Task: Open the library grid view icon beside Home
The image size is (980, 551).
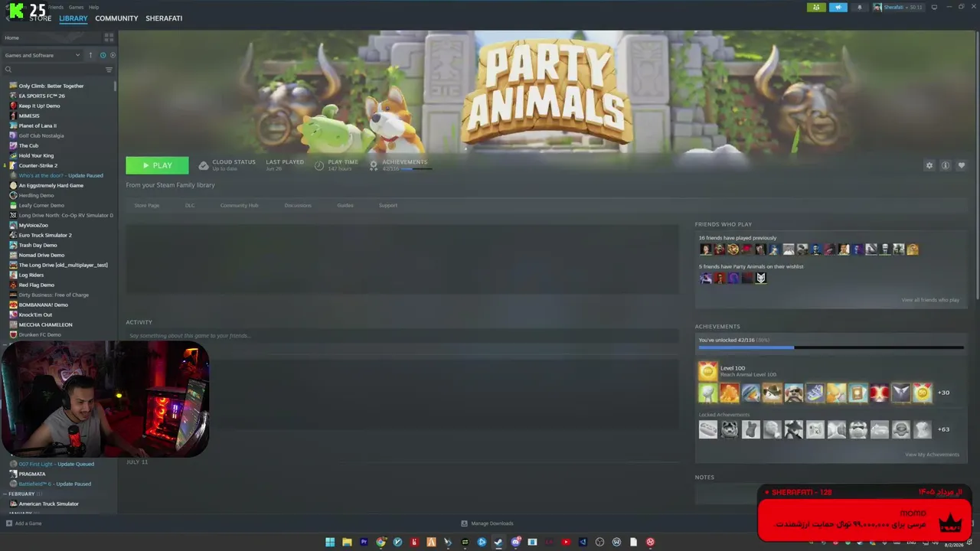Action: 109,37
